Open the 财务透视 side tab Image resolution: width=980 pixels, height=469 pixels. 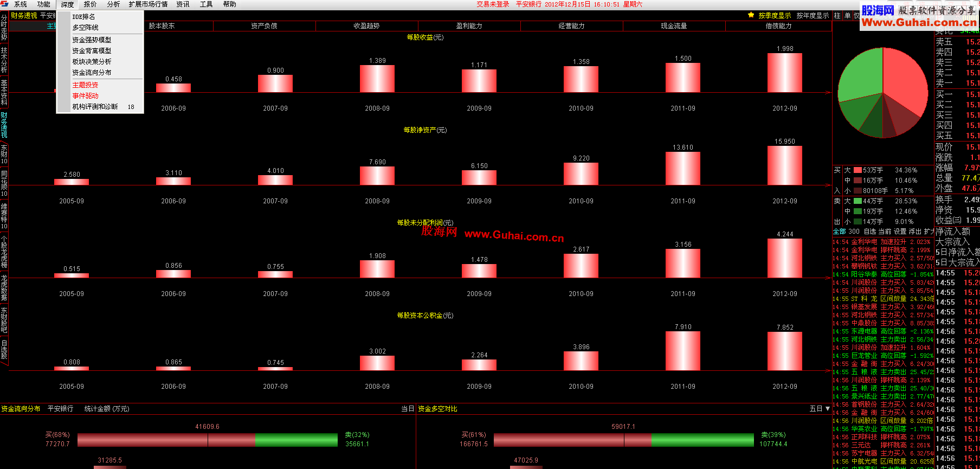[x=4, y=125]
